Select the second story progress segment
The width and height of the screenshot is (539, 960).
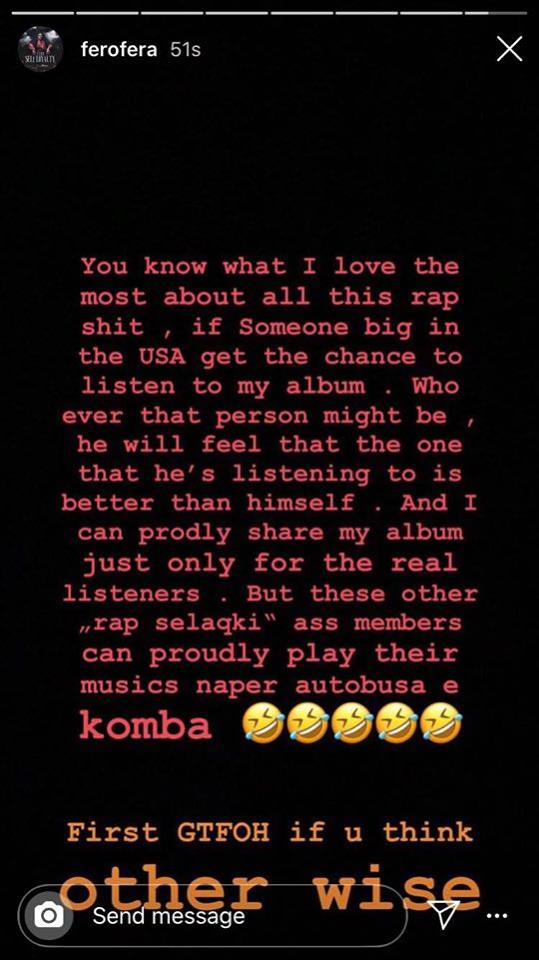pyautogui.click(x=108, y=13)
